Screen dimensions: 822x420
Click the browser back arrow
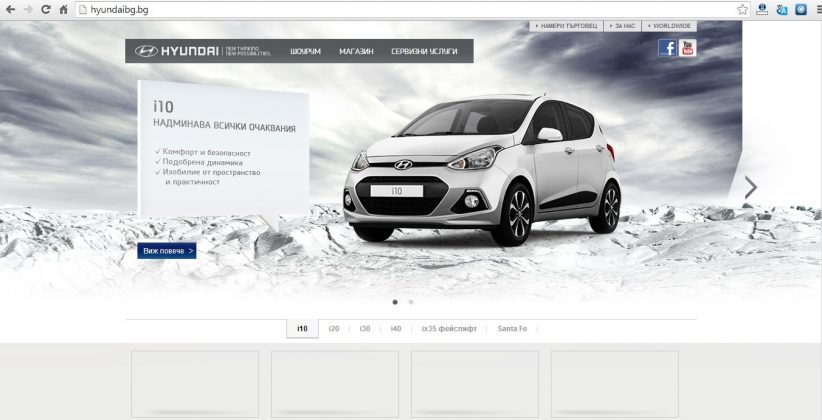click(10, 9)
